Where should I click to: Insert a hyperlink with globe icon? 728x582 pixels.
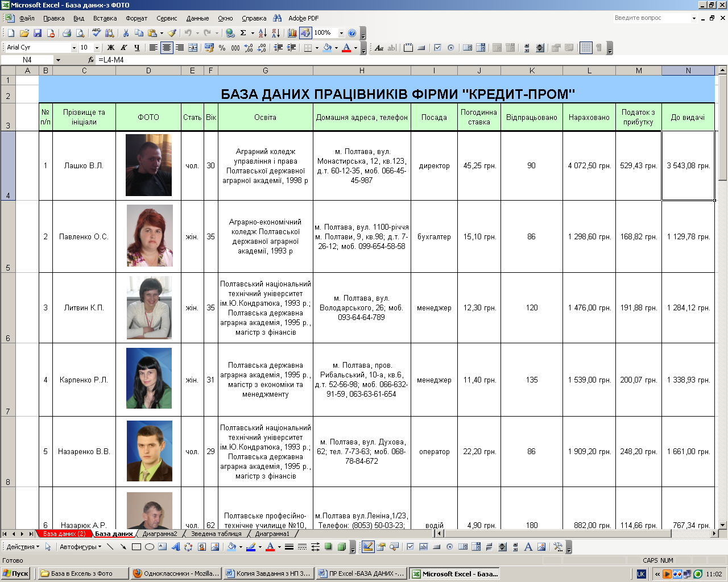(x=230, y=33)
